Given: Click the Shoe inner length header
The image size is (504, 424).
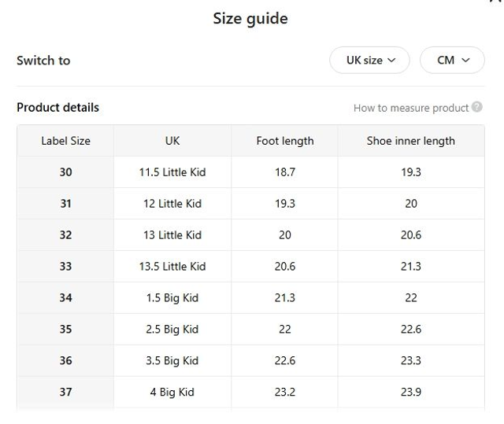Looking at the screenshot, I should [411, 141].
